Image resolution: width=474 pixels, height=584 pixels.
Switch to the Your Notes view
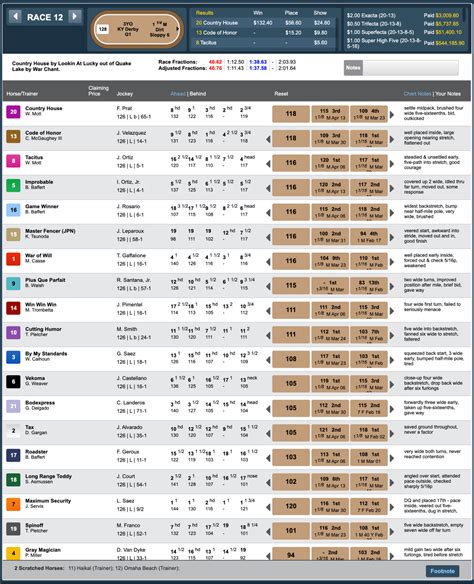448,94
